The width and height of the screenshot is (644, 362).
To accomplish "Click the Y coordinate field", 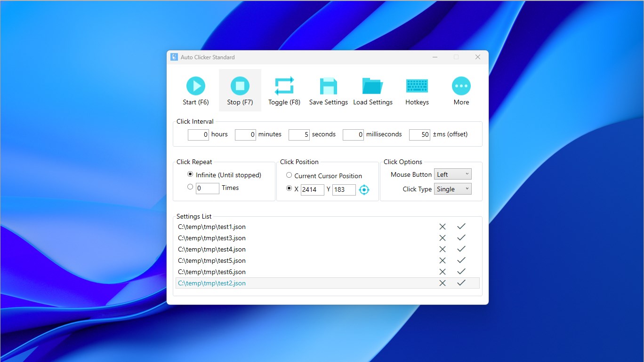I will pos(344,190).
